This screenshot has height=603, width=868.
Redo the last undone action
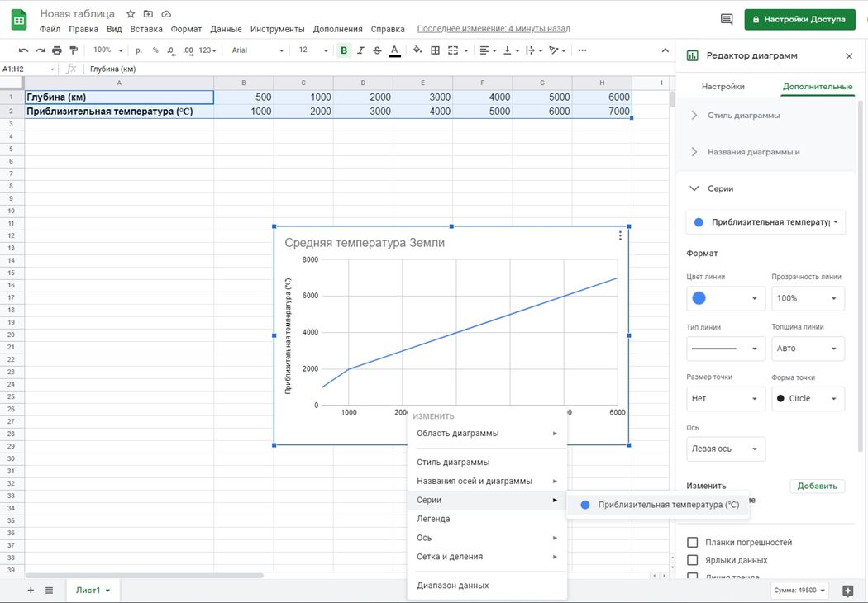pyautogui.click(x=40, y=50)
